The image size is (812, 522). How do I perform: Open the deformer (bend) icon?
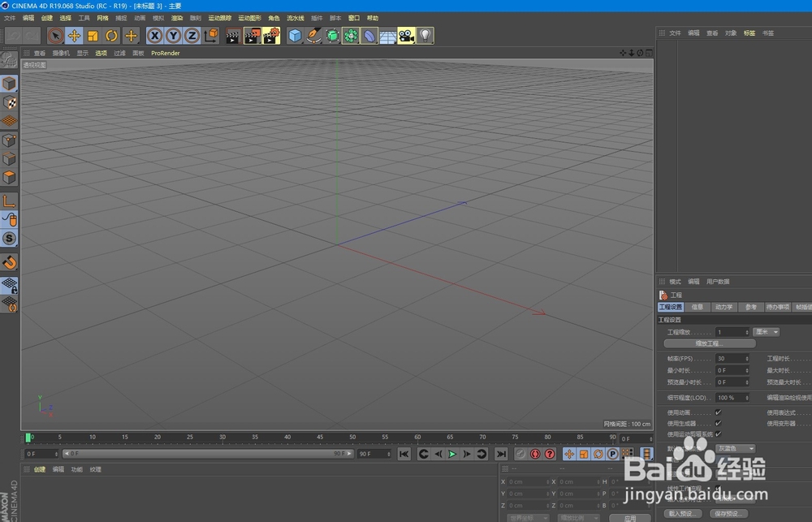coord(369,36)
